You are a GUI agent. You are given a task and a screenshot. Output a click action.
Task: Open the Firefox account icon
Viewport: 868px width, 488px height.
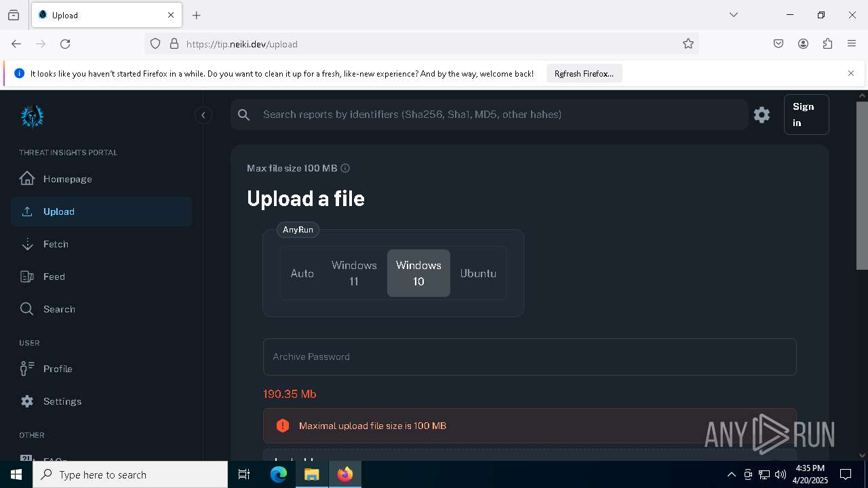pos(803,43)
